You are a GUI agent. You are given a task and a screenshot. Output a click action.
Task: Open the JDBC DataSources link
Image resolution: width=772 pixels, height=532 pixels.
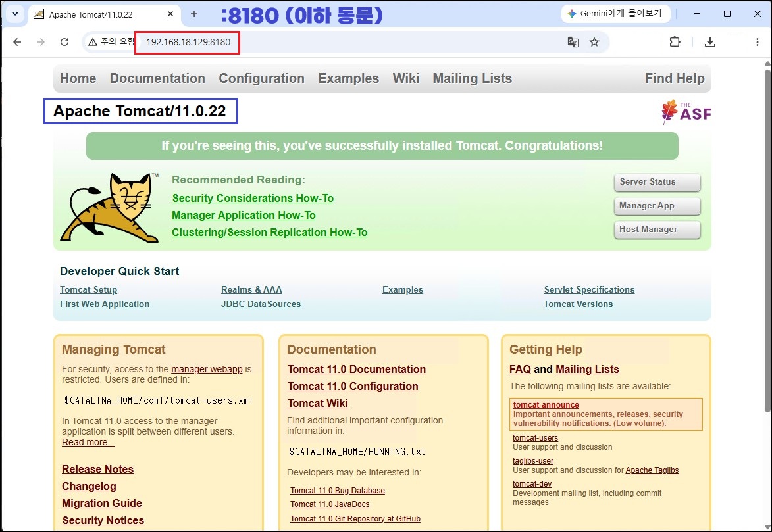[261, 304]
